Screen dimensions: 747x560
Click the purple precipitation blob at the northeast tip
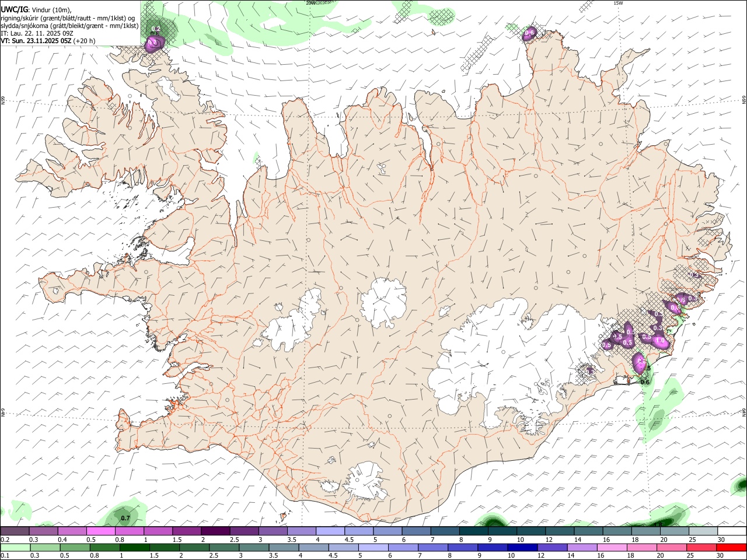pos(530,33)
